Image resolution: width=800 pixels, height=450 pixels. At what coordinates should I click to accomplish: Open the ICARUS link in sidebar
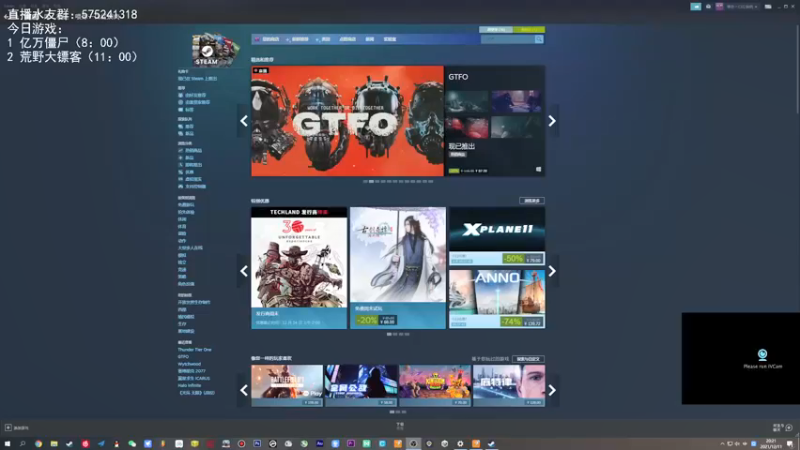pos(194,379)
